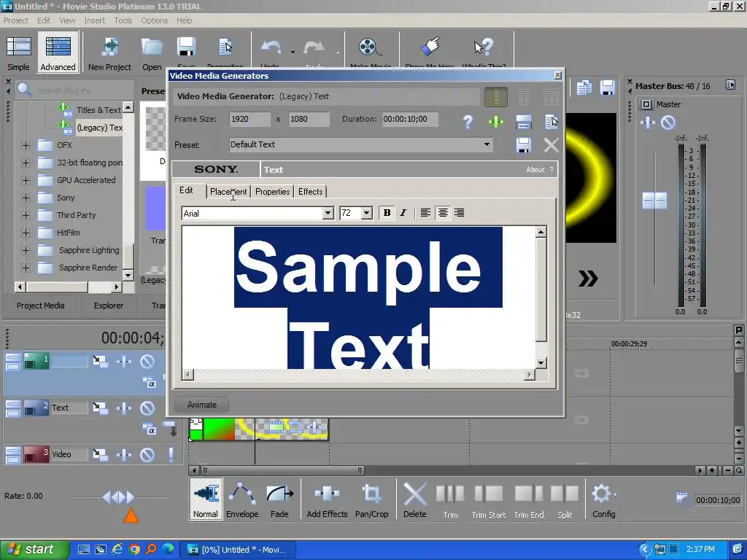Viewport: 747px width, 560px height.
Task: Click plug-in help question mark icon
Action: click(468, 122)
